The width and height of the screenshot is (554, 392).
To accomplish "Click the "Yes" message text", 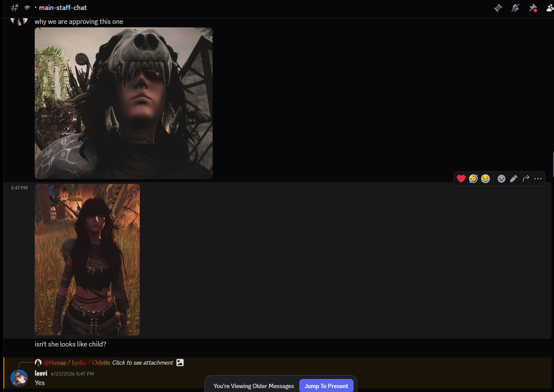I will 39,383.
